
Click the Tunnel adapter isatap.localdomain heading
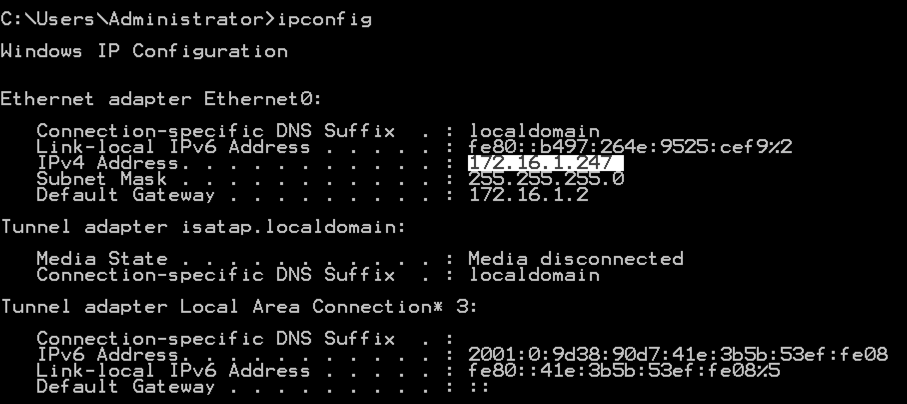pyautogui.click(x=204, y=226)
